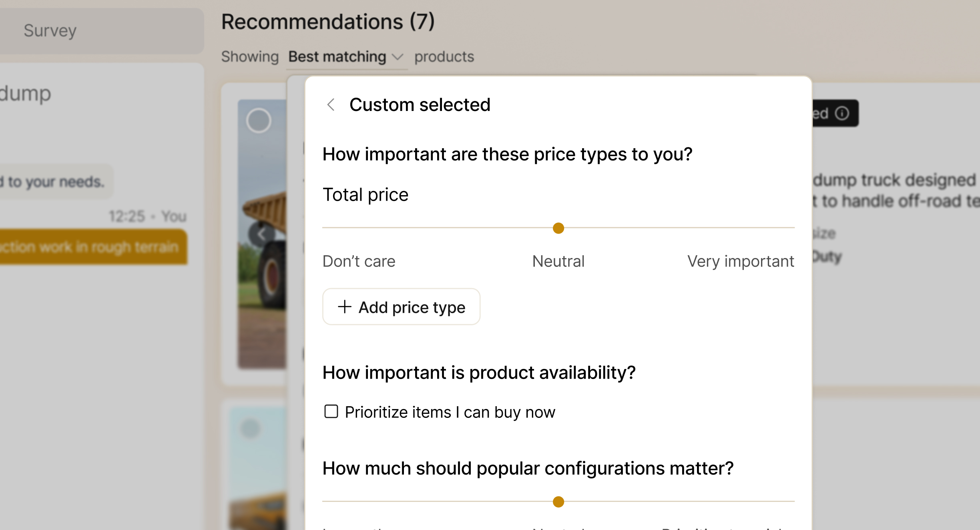980x530 pixels.
Task: Click the selection circle on the truck thumbnail
Action: point(259,120)
